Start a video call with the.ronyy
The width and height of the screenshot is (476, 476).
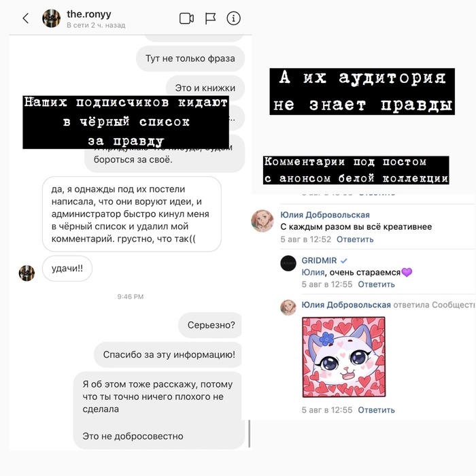point(186,18)
